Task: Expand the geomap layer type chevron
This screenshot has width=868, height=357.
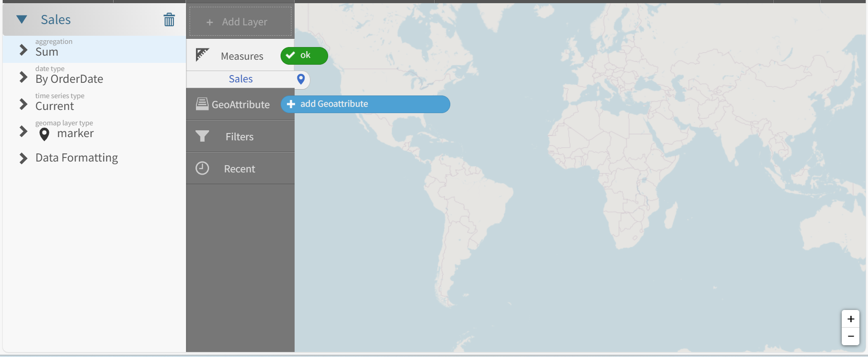Action: click(x=24, y=131)
